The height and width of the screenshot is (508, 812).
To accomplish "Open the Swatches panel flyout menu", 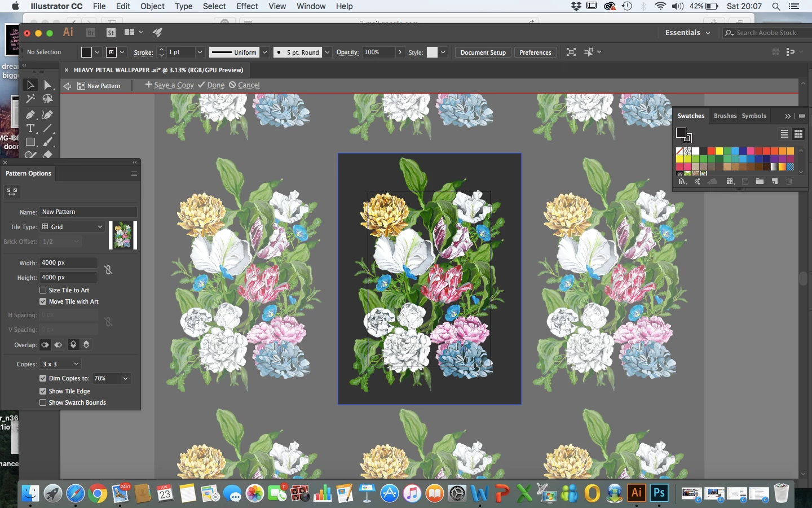I will click(x=802, y=116).
